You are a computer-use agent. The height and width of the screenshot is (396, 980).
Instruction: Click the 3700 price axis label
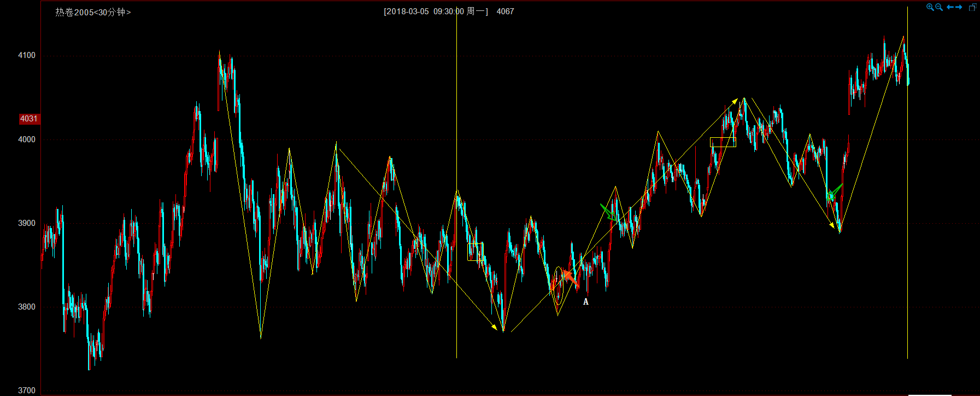27,391
